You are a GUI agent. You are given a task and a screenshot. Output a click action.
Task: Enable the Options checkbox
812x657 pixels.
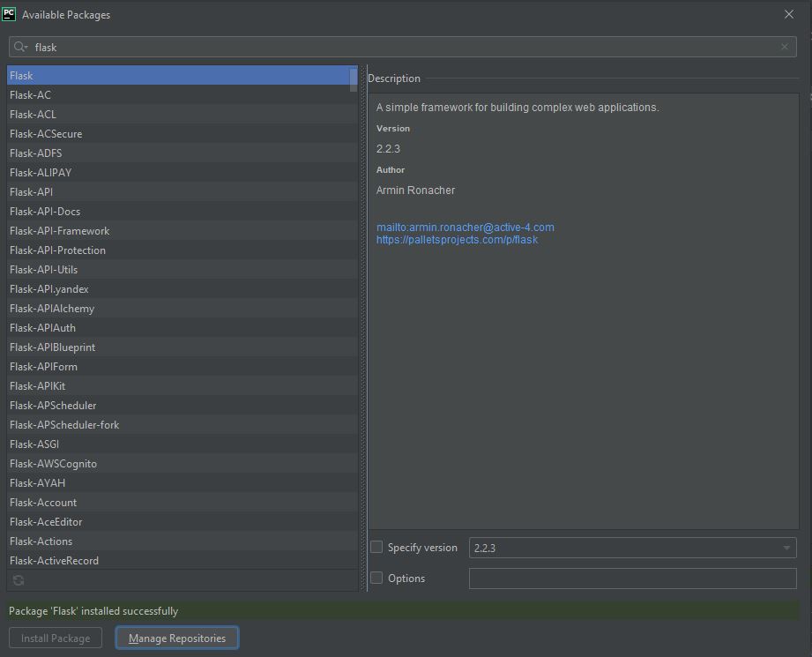376,578
